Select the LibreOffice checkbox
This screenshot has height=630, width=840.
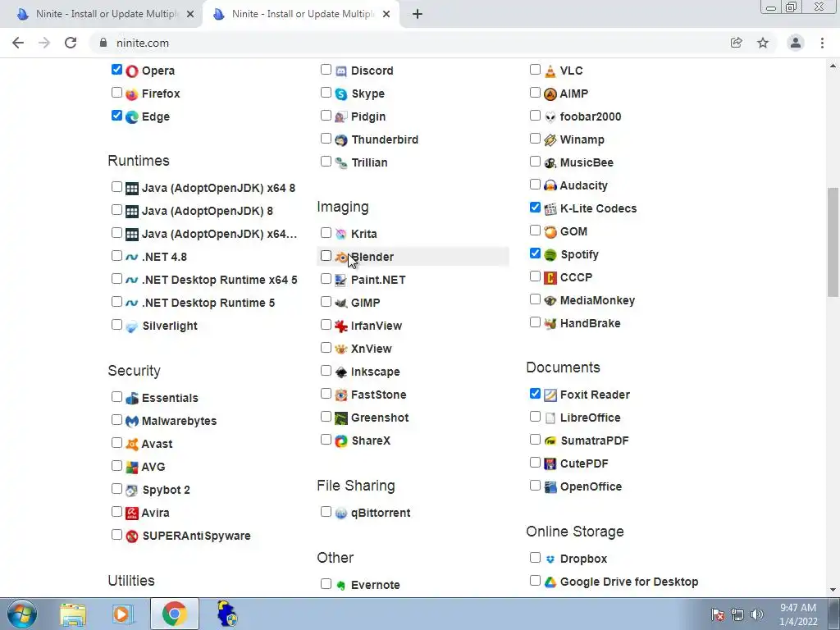click(x=535, y=417)
